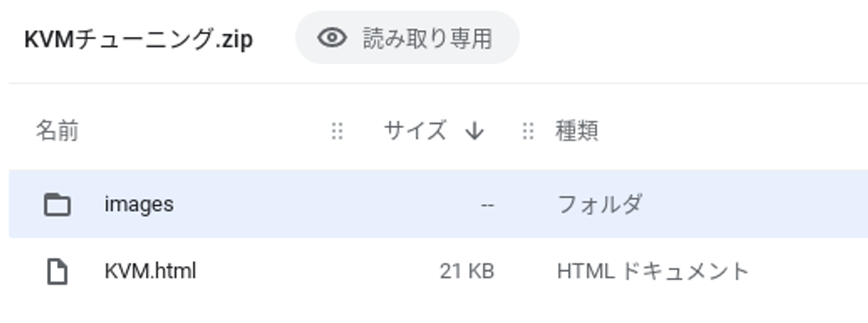
Task: Click the column grip handle after 名前
Action: pos(337,131)
